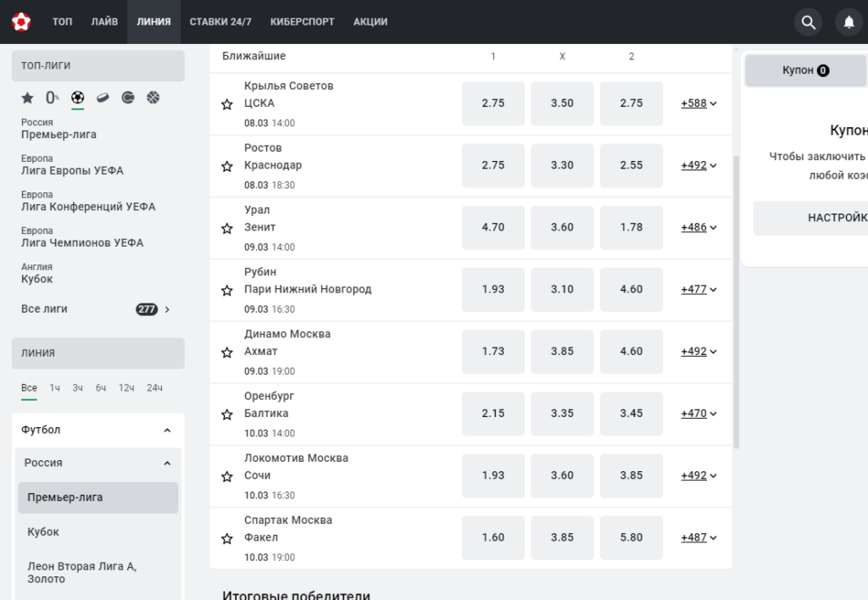
Task: Favorite the Динамо Москва – Ахмат match
Action: 227,352
